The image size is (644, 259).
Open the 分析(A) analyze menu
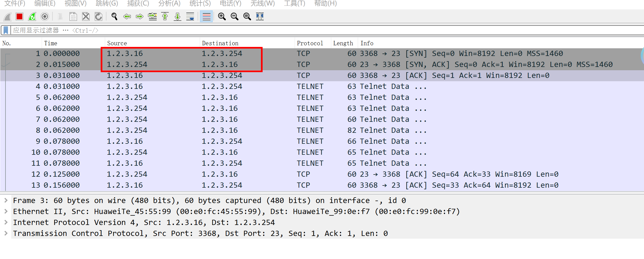pos(169,4)
